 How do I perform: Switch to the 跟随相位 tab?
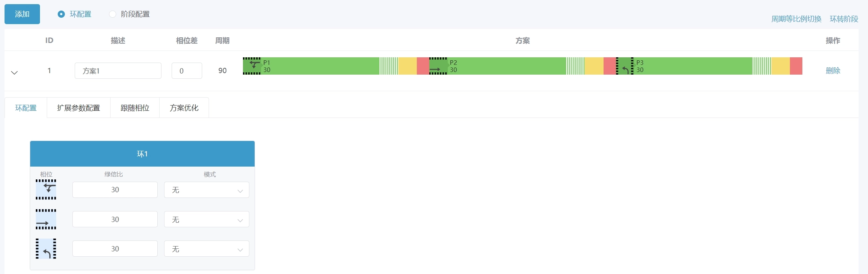pyautogui.click(x=135, y=108)
